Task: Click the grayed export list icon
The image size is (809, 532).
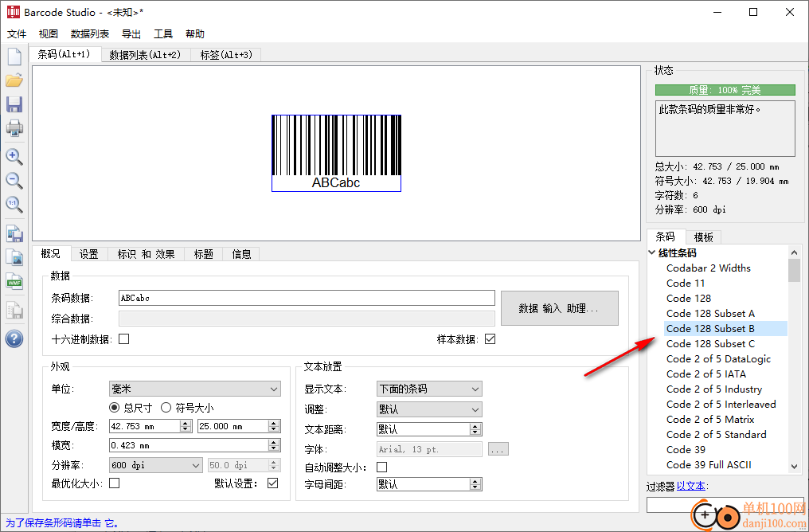Action: click(14, 310)
